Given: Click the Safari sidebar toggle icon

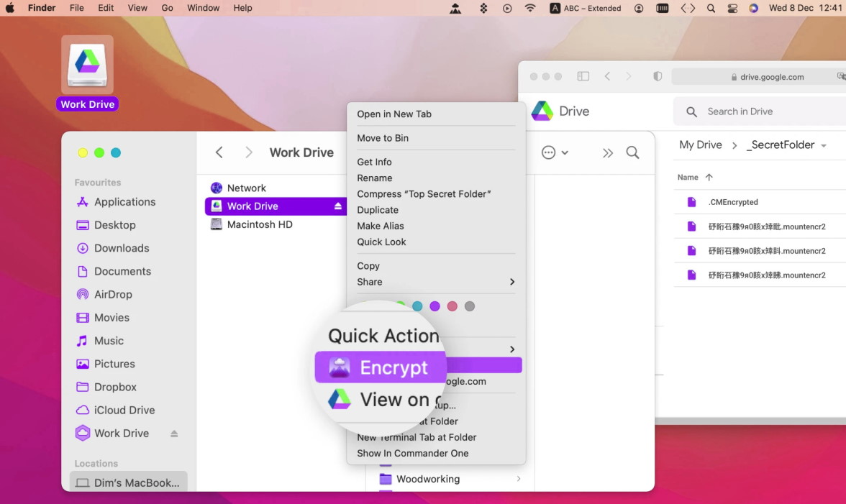Looking at the screenshot, I should pyautogui.click(x=583, y=76).
